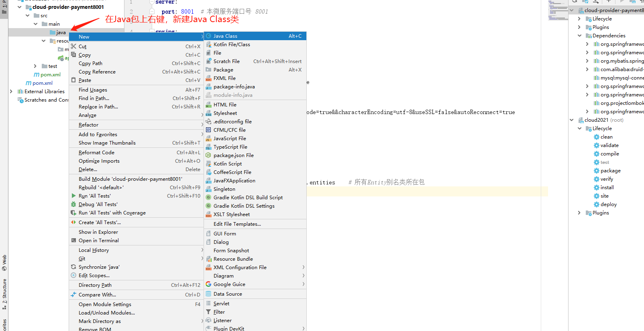Click the Cut scissors icon
This screenshot has width=644, height=331.
coord(73,46)
